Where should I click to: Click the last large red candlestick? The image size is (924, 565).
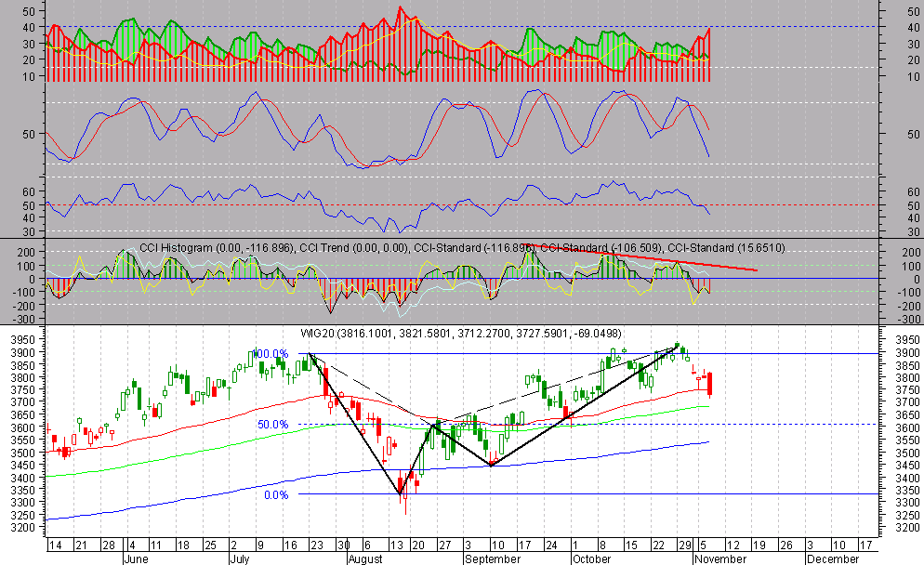pyautogui.click(x=711, y=384)
